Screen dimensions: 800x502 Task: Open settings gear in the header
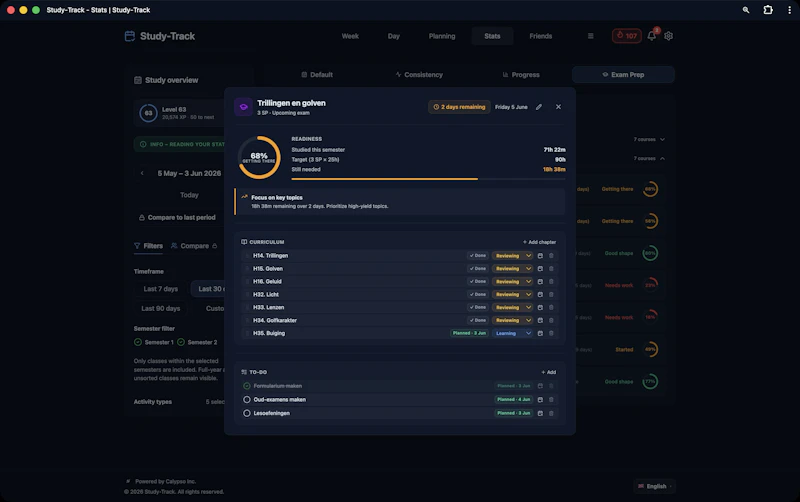(x=668, y=36)
